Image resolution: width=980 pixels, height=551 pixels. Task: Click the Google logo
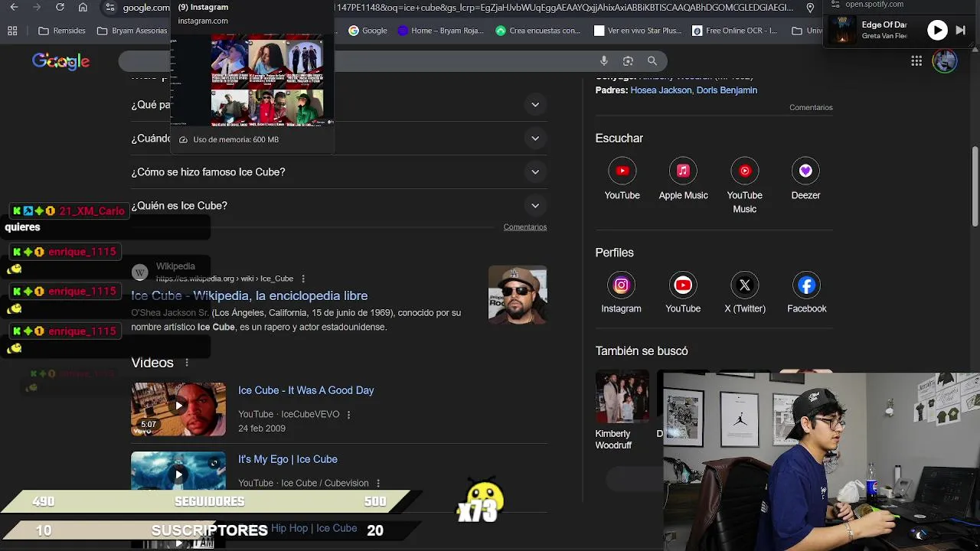click(60, 61)
